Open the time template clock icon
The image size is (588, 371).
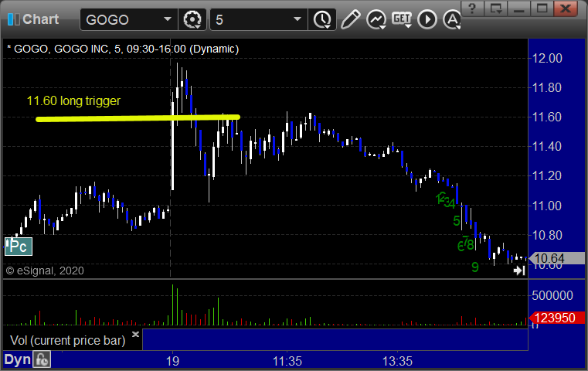point(322,19)
